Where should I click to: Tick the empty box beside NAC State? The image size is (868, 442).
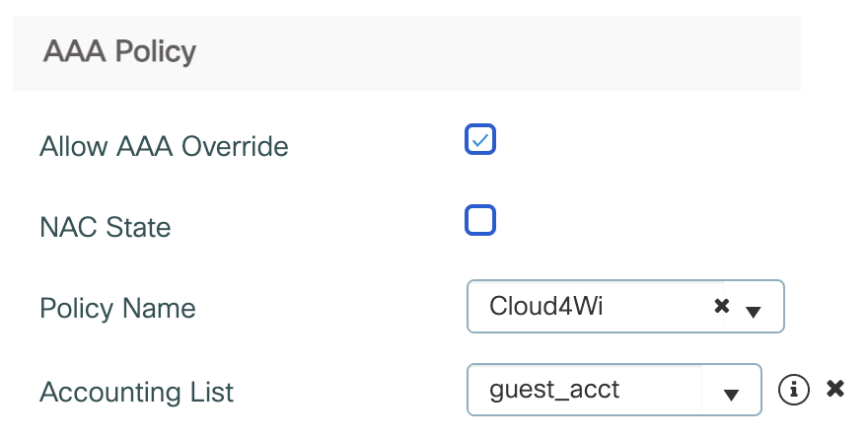point(480,220)
